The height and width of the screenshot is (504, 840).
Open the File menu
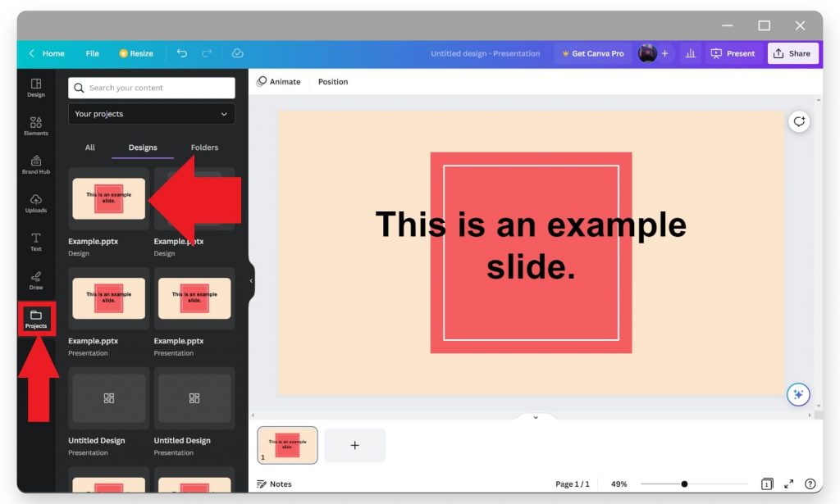[92, 52]
